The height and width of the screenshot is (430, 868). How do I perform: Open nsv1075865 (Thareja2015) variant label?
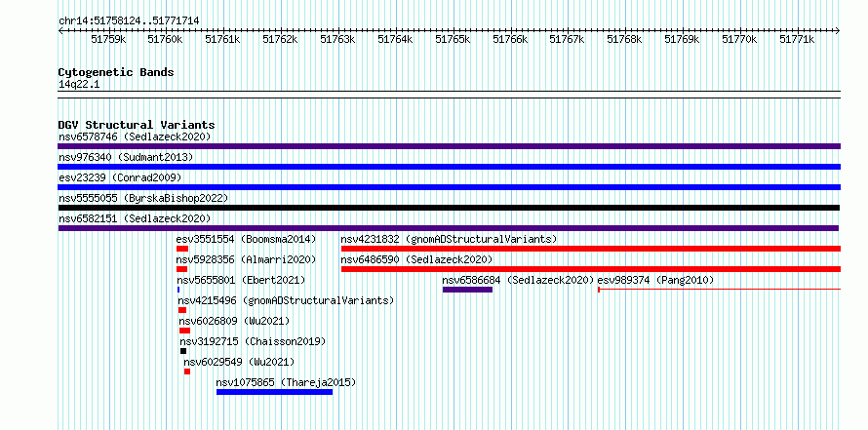(286, 382)
